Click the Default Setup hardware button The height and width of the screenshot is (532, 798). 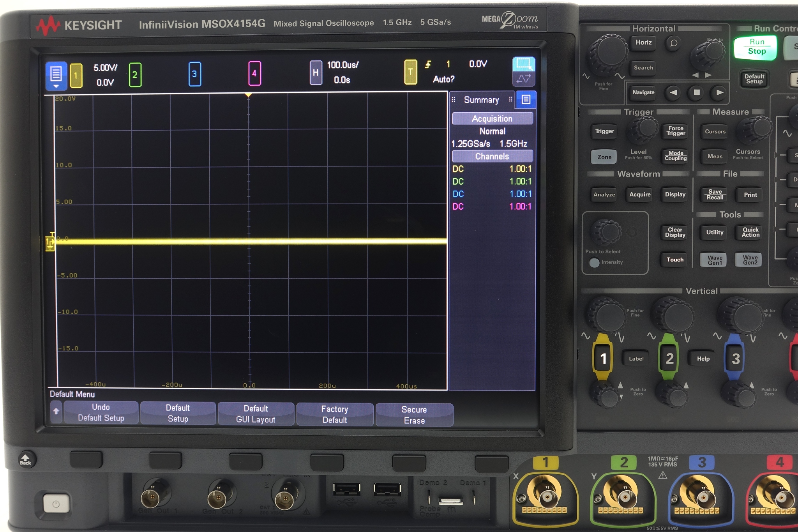coord(754,79)
